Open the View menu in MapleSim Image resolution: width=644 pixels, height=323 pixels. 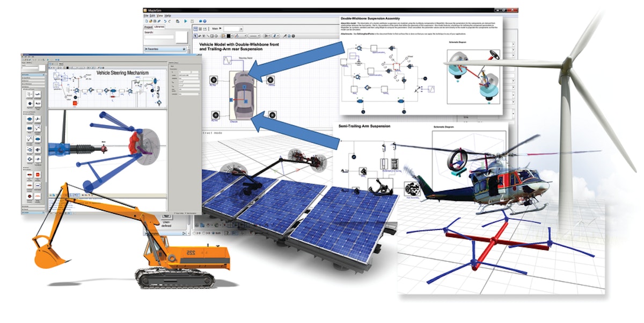[159, 16]
